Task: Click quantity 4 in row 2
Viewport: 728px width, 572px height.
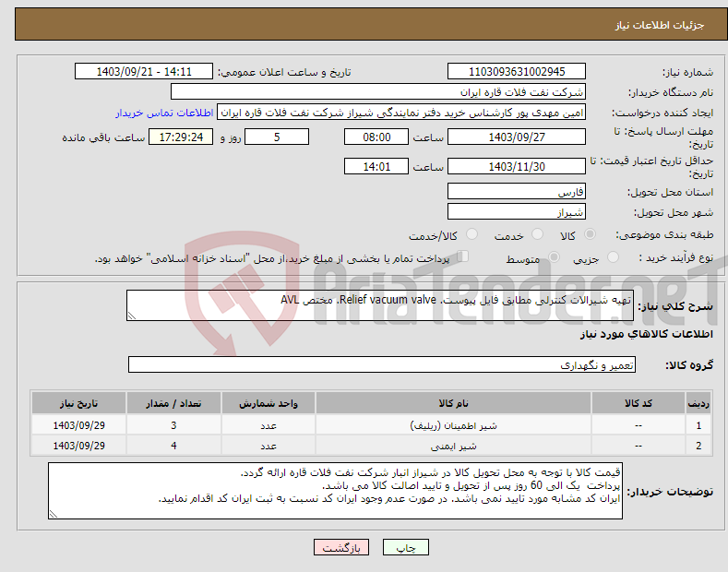Action: [173, 446]
